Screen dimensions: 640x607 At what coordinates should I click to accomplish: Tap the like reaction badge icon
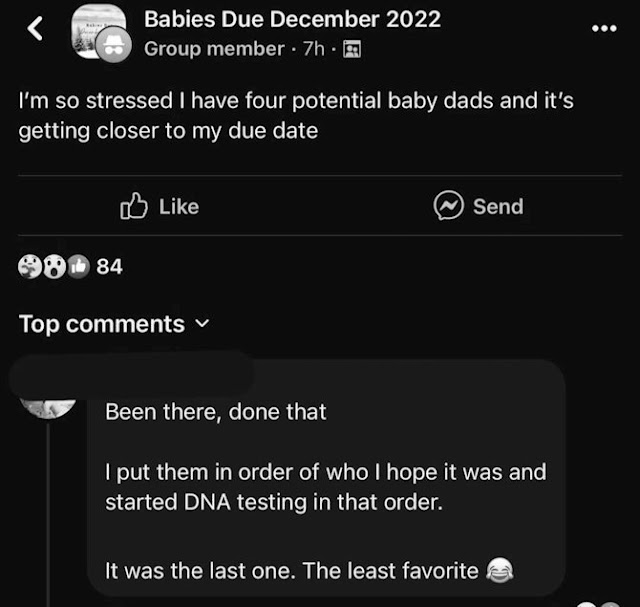point(78,267)
